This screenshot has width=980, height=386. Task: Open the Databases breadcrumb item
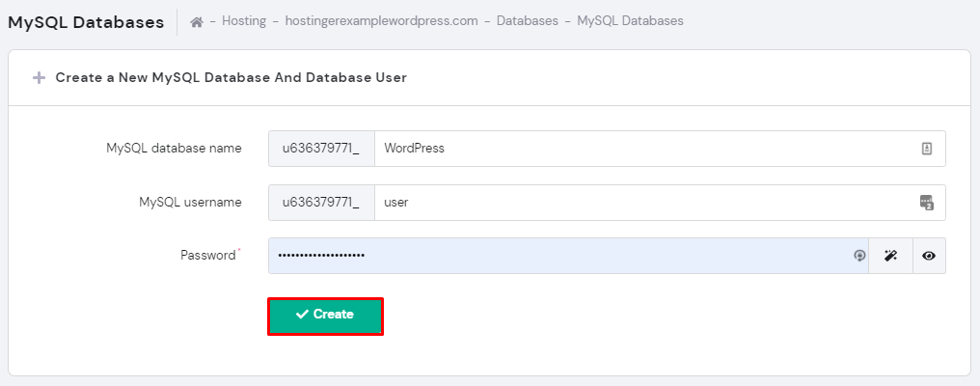528,21
